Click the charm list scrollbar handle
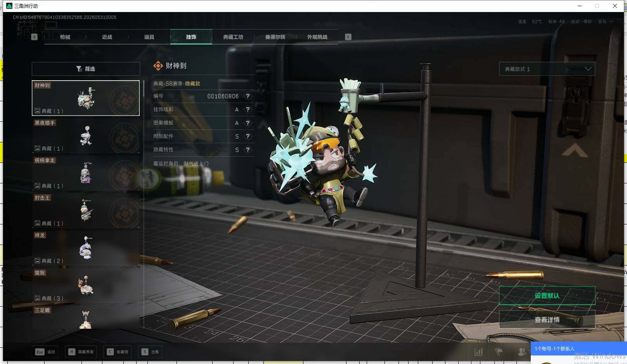627x364 pixels. click(144, 88)
